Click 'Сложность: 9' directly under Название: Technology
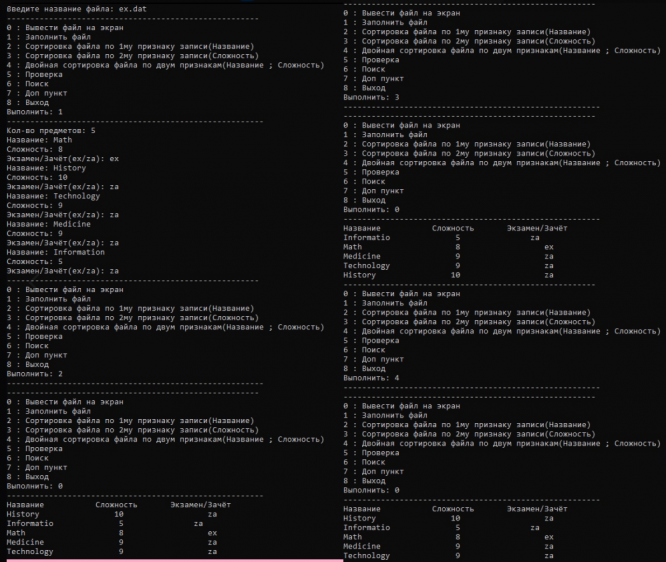 pyautogui.click(x=34, y=205)
